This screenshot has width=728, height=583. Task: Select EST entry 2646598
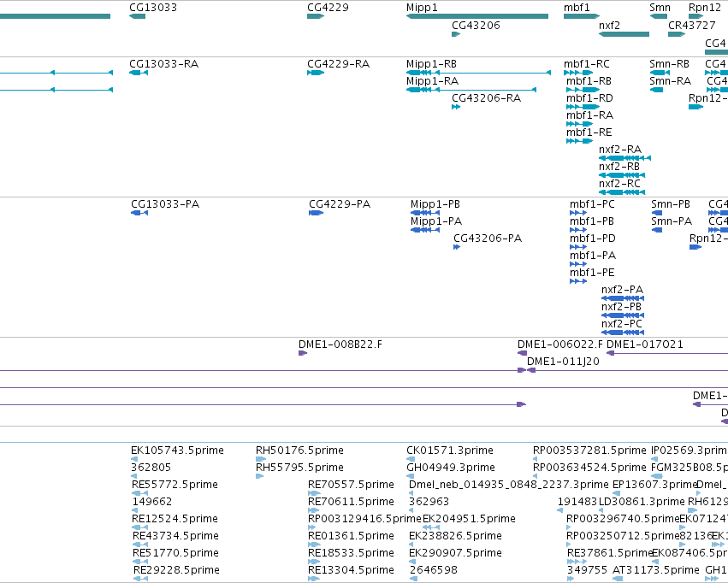pos(413,579)
